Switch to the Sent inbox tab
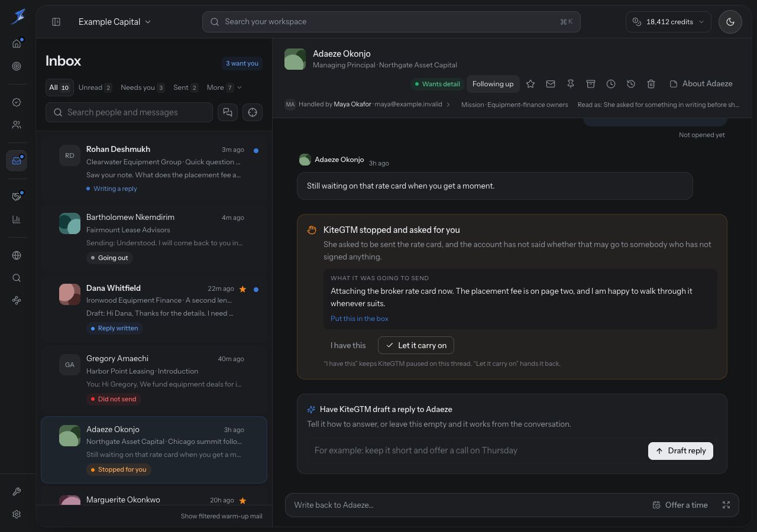757x532 pixels. 186,87
